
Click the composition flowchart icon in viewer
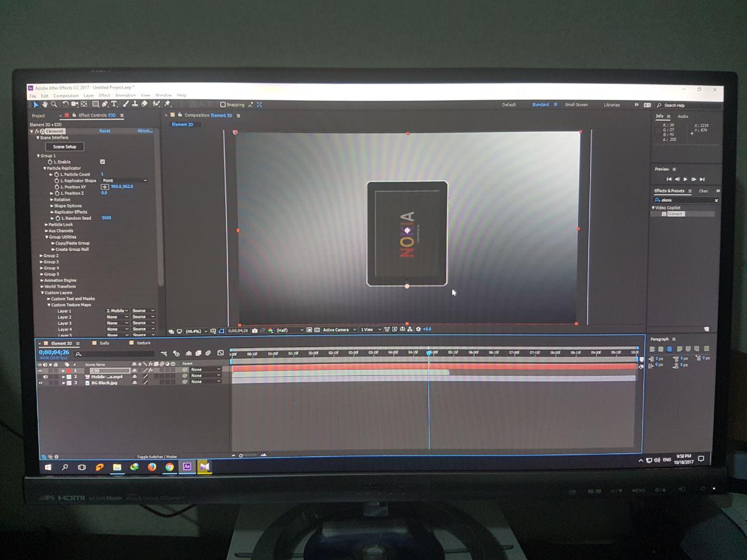point(410,330)
